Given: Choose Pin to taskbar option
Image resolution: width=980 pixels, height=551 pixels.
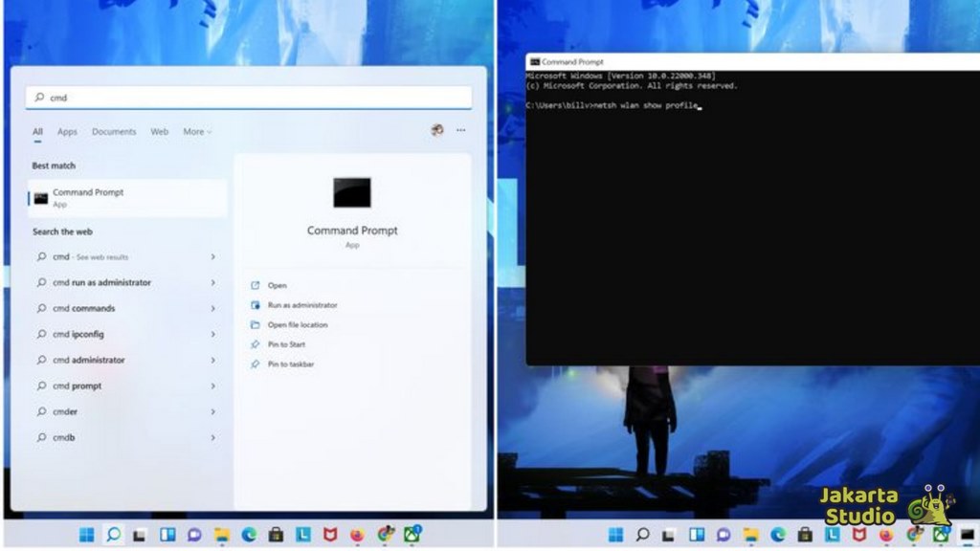Looking at the screenshot, I should pyautogui.click(x=291, y=364).
